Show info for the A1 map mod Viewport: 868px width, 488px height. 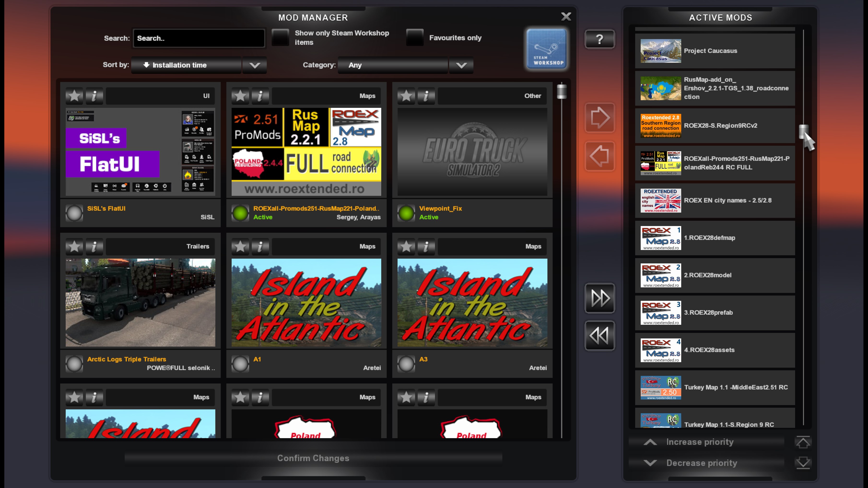(x=260, y=247)
